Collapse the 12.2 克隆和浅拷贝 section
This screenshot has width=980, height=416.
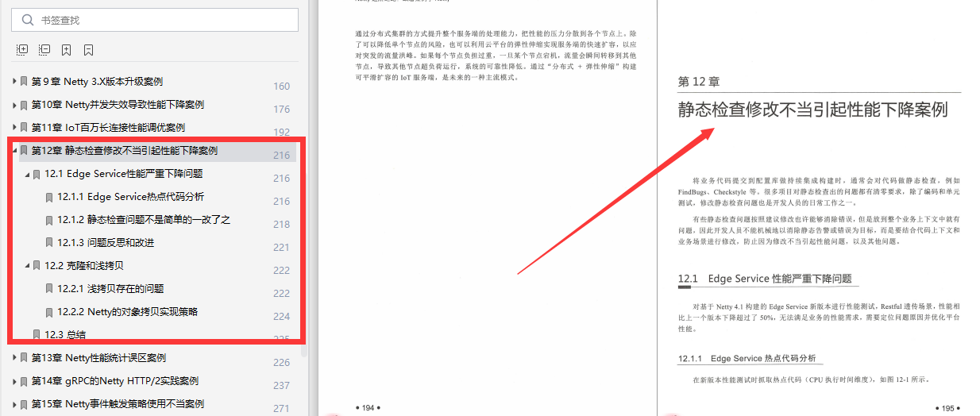27,266
